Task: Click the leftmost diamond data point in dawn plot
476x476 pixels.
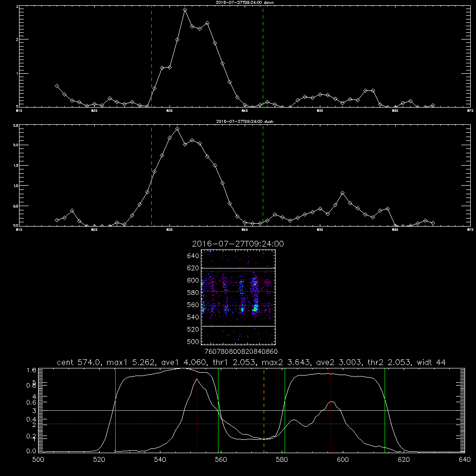Action: (57, 86)
